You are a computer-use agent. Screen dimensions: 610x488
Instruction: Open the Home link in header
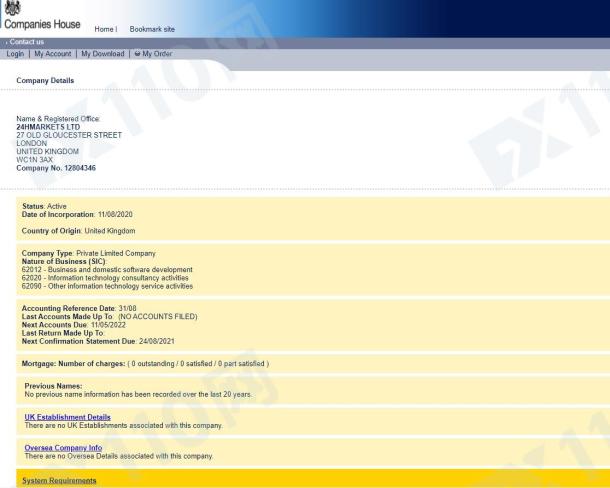pyautogui.click(x=104, y=29)
